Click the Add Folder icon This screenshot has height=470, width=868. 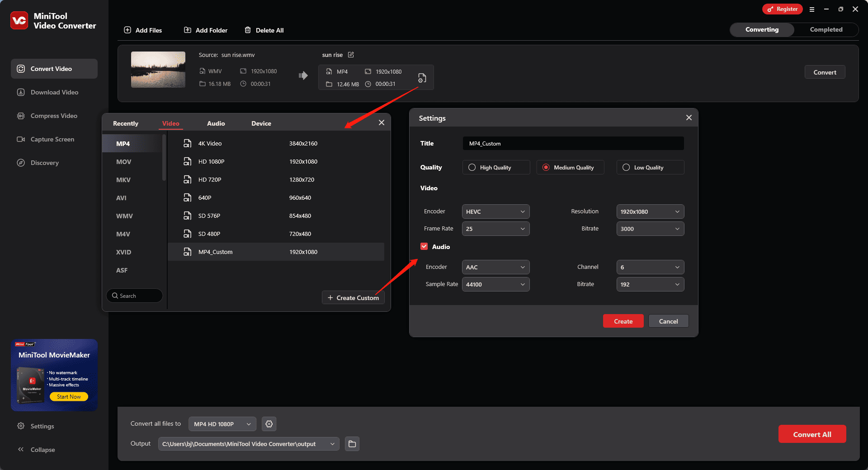(x=188, y=30)
